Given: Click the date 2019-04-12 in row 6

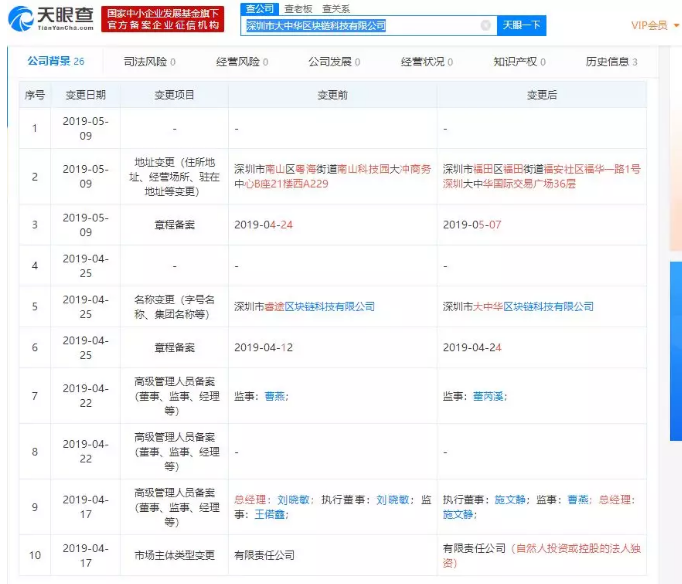Looking at the screenshot, I should click(x=264, y=347).
